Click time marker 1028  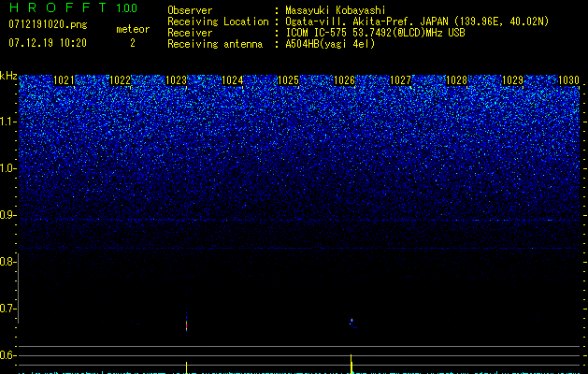457,80
